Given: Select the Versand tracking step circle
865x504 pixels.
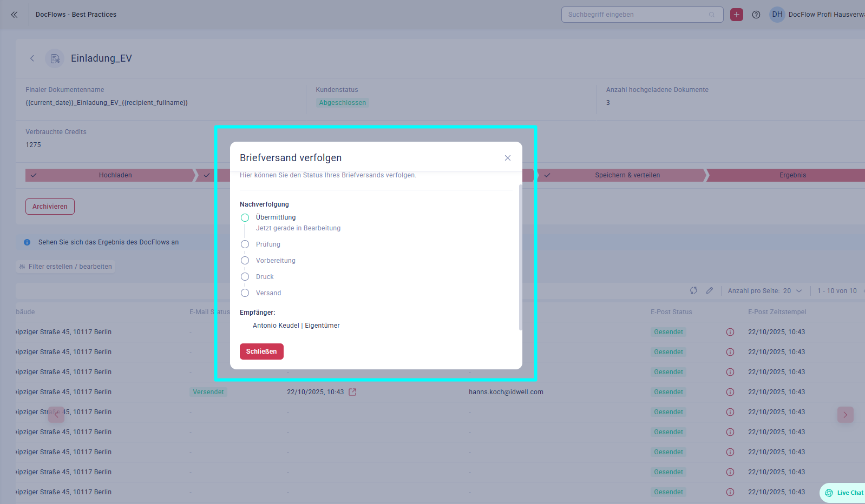Looking at the screenshot, I should pyautogui.click(x=245, y=293).
